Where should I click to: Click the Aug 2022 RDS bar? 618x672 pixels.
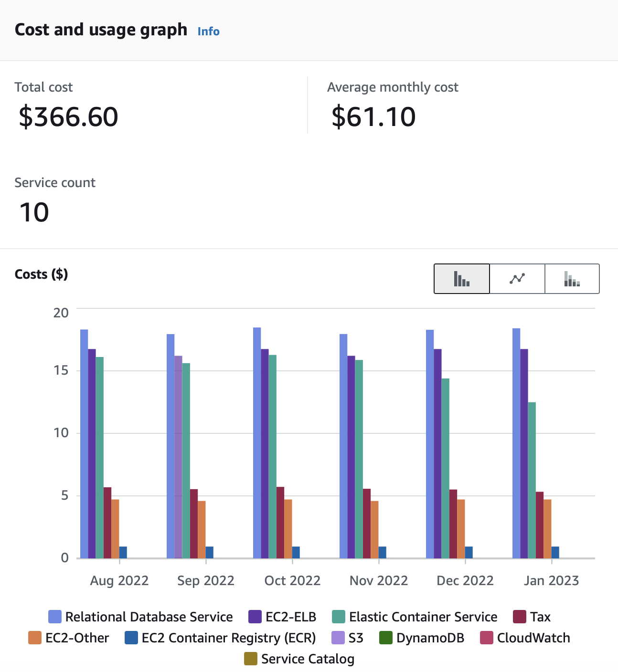click(84, 444)
